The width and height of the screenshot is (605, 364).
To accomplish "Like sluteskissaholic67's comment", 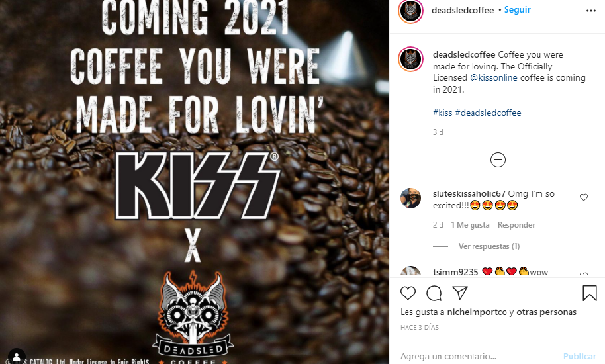I will [x=584, y=197].
